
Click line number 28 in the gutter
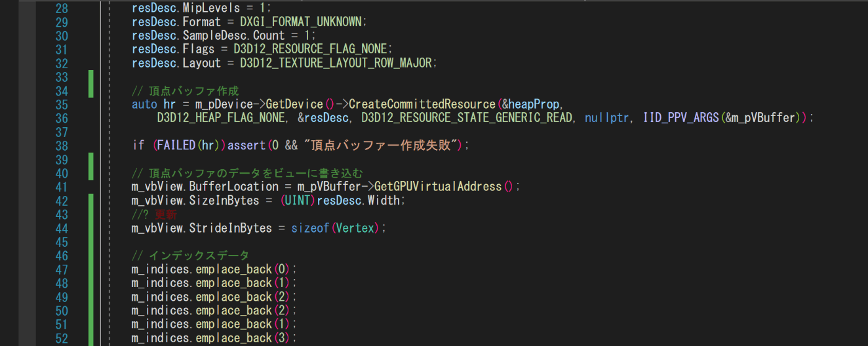61,9
